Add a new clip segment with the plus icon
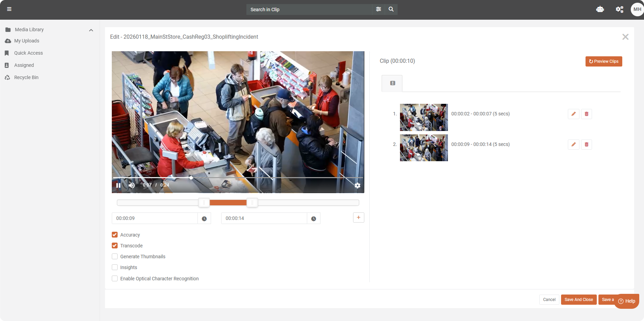 point(359,217)
